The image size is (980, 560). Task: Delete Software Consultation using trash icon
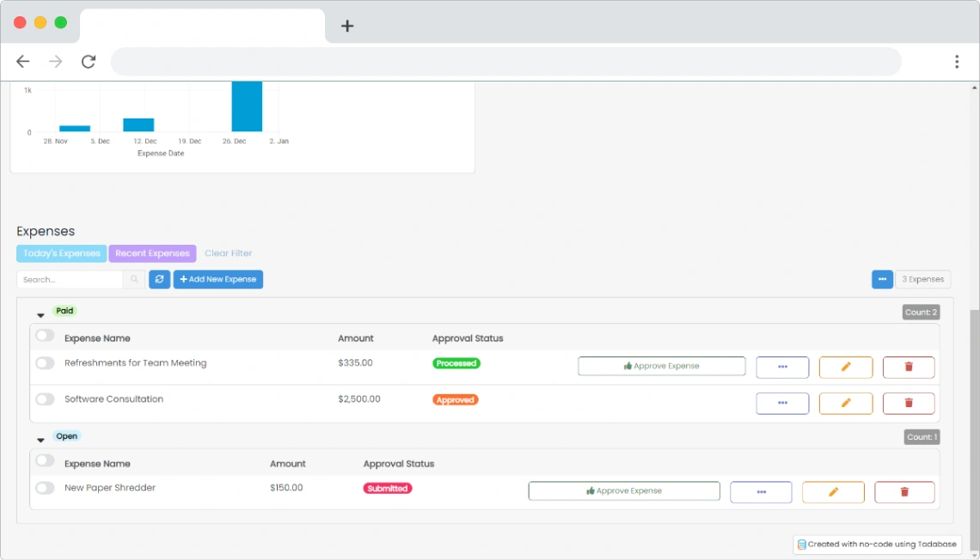point(908,403)
